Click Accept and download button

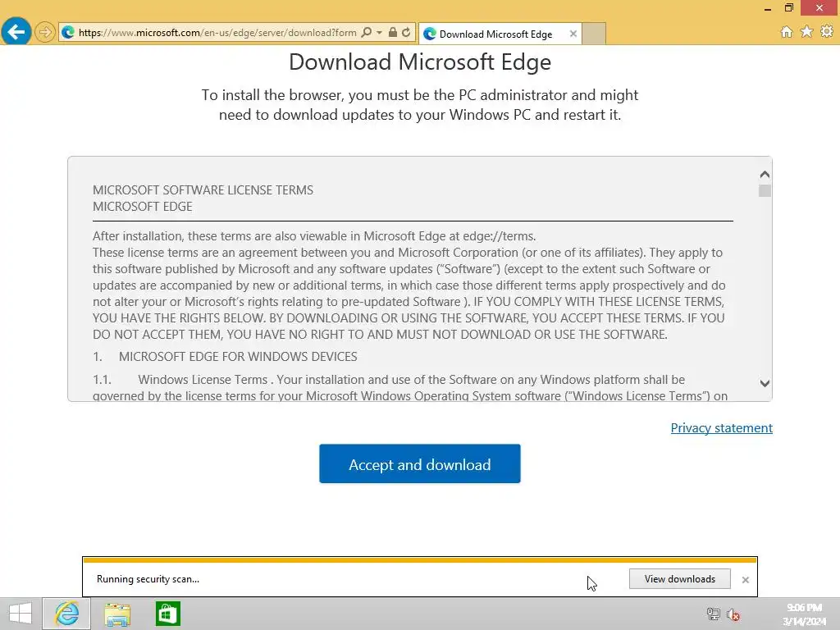[419, 464]
